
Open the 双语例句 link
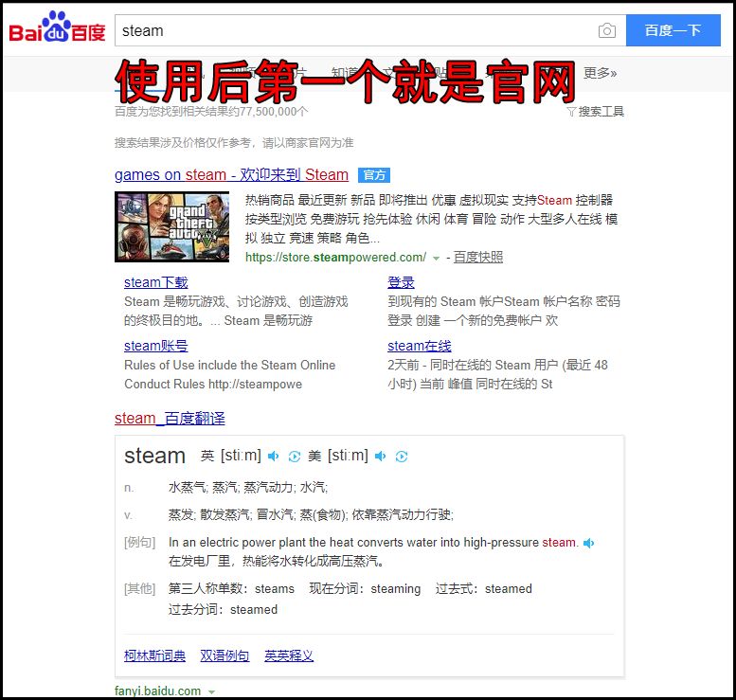pyautogui.click(x=224, y=655)
